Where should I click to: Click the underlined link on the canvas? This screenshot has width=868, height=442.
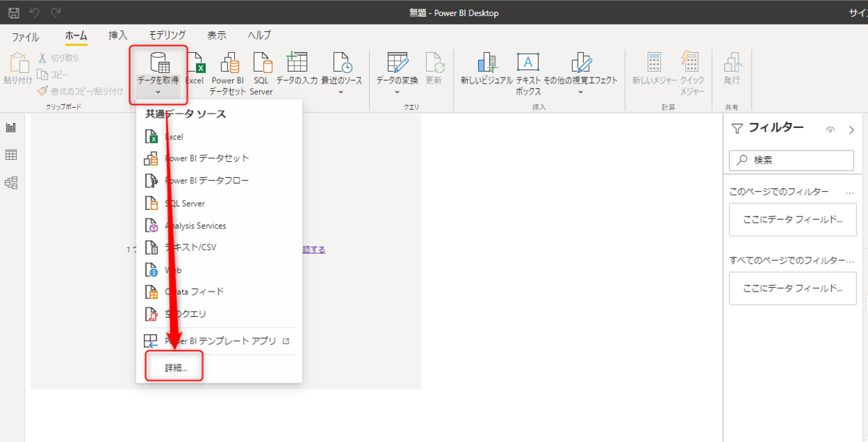point(313,250)
